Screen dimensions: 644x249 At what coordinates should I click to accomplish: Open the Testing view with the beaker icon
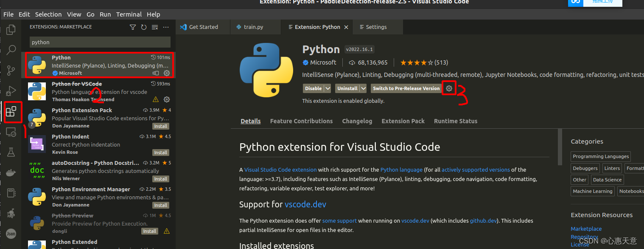click(11, 152)
